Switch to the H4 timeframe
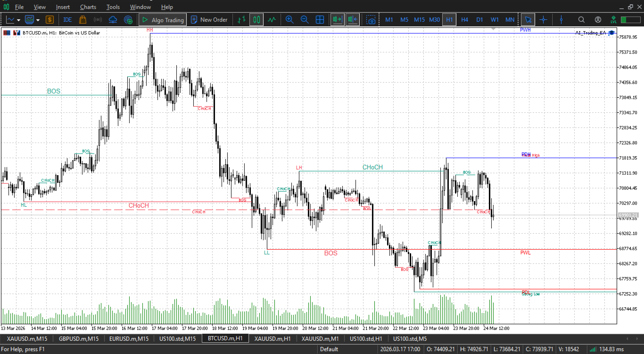Viewport: 644px width, 354px height. tap(464, 20)
